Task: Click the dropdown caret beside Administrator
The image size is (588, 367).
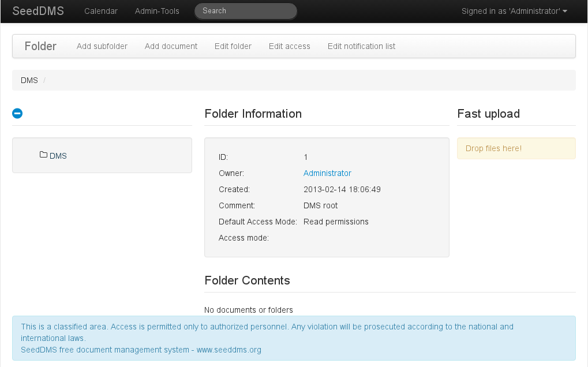Action: [x=565, y=12]
